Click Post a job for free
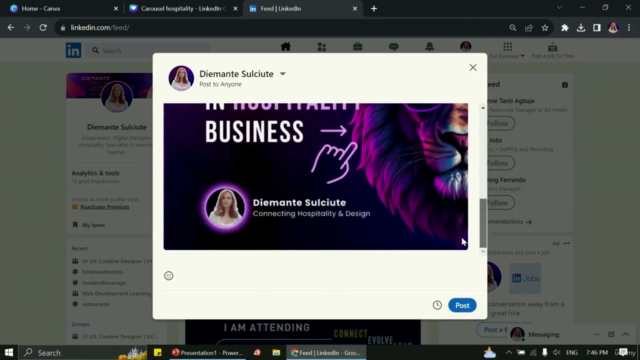This screenshot has height=360, width=640. click(552, 50)
